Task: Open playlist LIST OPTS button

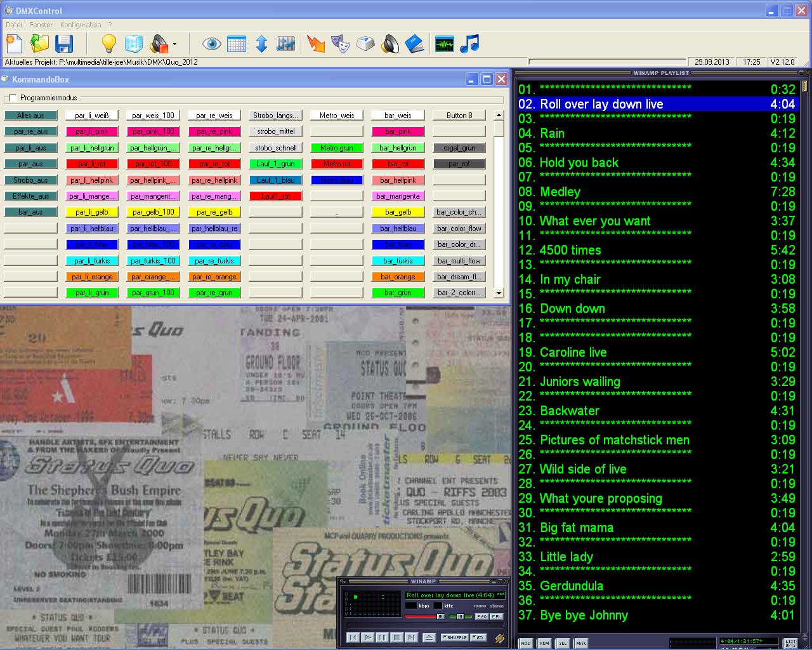Action: click(x=790, y=643)
